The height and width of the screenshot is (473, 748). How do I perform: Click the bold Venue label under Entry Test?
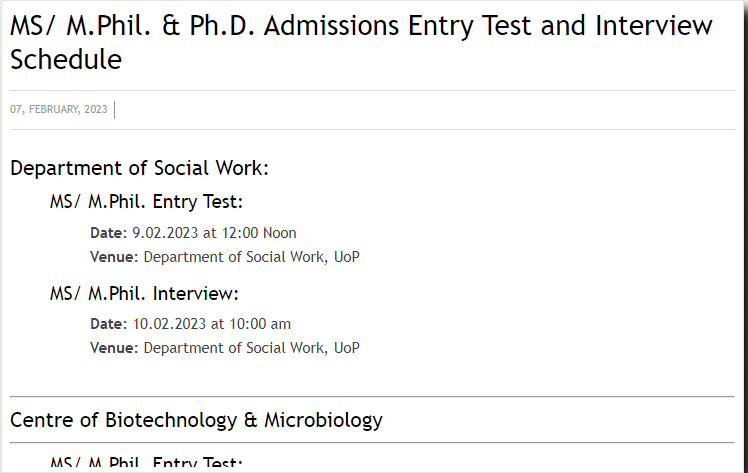114,257
